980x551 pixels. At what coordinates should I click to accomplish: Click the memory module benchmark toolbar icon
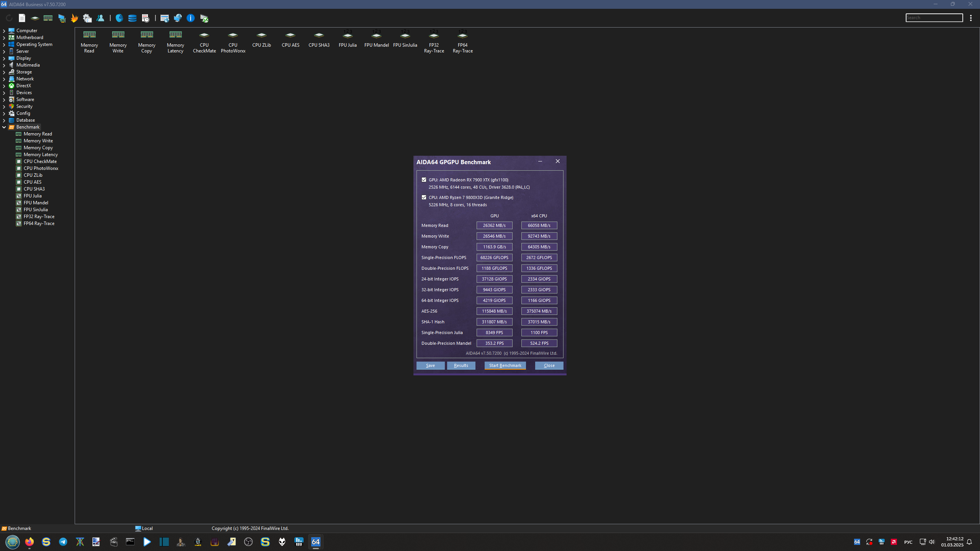point(48,18)
